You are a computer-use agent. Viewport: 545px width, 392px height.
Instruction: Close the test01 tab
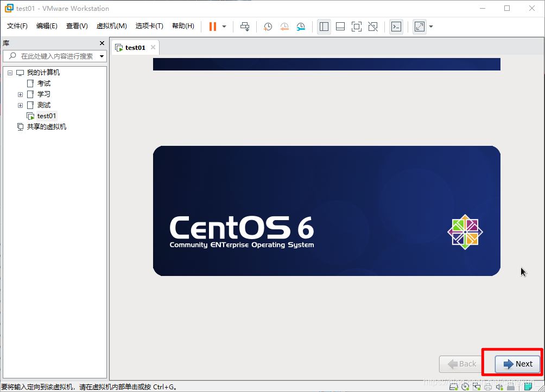[153, 47]
